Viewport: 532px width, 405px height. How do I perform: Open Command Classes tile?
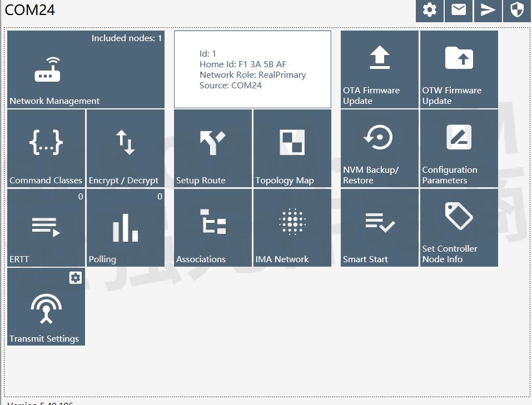pyautogui.click(x=46, y=148)
